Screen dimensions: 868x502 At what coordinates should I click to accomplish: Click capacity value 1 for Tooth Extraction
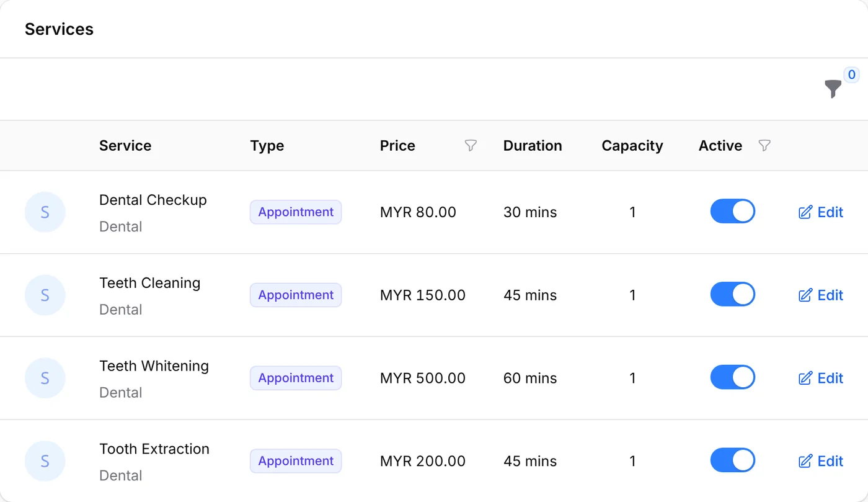click(632, 461)
